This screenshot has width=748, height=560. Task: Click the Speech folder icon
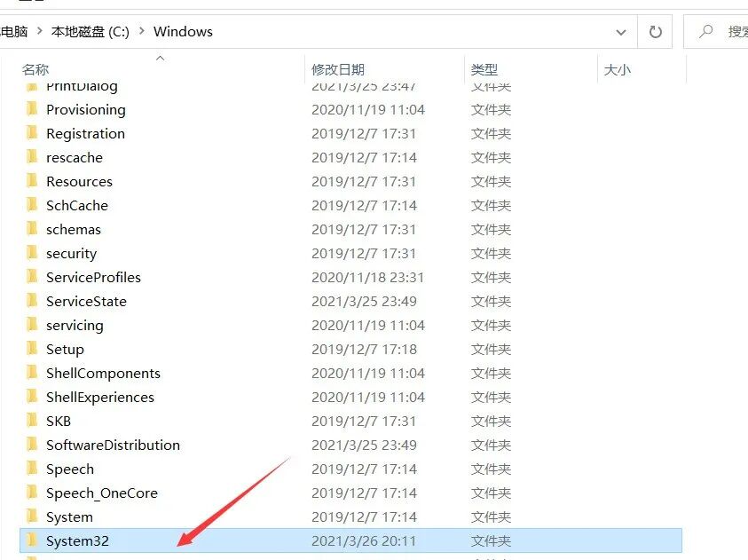pyautogui.click(x=32, y=468)
